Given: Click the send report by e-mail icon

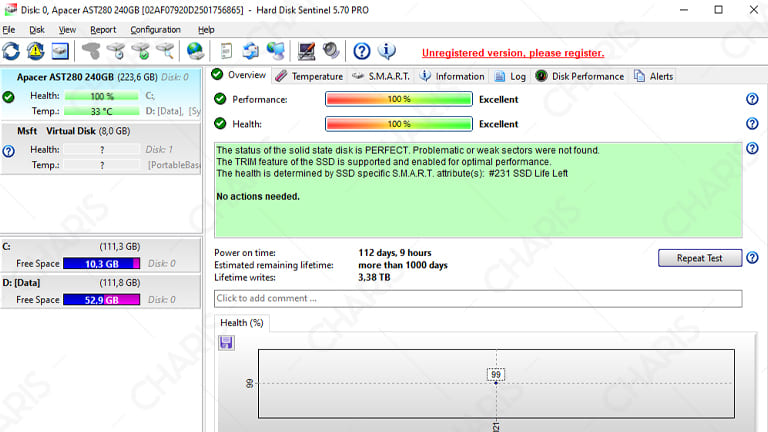Looking at the screenshot, I should [x=251, y=51].
